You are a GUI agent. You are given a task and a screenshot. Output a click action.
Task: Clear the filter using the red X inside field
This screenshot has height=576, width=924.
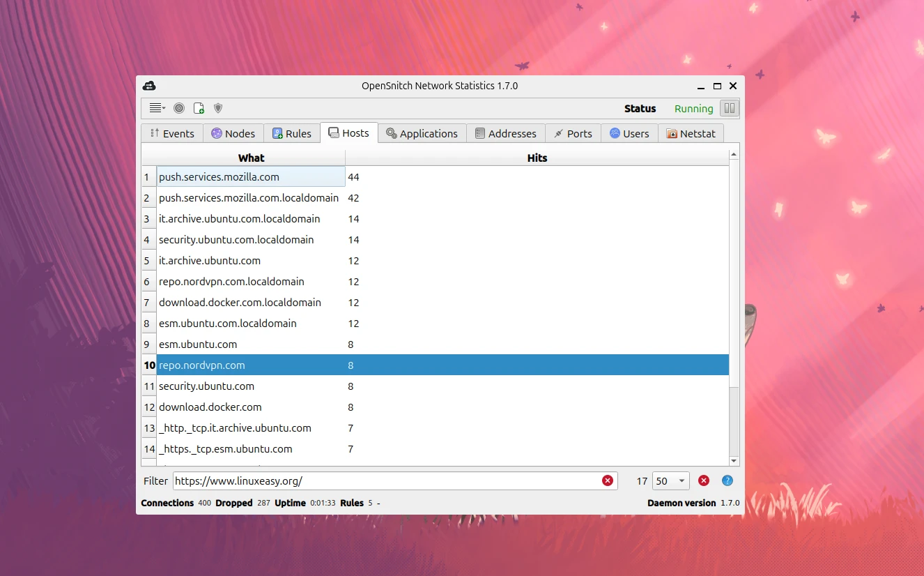[607, 480]
